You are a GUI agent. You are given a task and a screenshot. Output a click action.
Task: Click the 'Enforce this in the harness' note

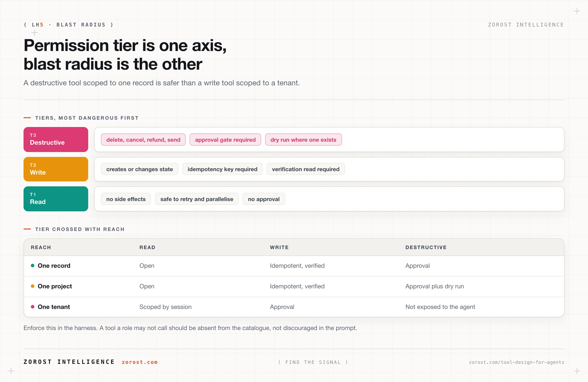click(x=190, y=328)
